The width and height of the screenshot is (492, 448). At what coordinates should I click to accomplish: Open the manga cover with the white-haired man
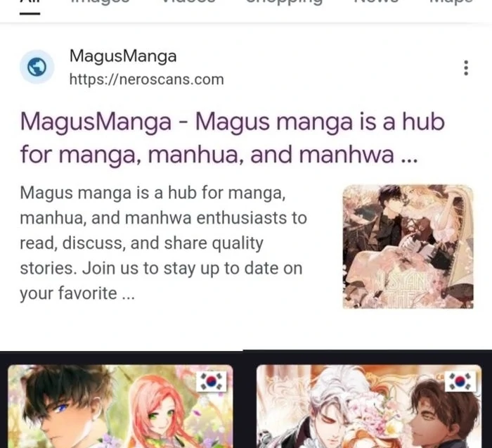click(x=369, y=407)
